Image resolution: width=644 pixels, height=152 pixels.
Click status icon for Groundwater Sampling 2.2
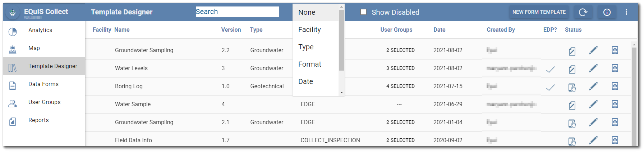point(572,51)
